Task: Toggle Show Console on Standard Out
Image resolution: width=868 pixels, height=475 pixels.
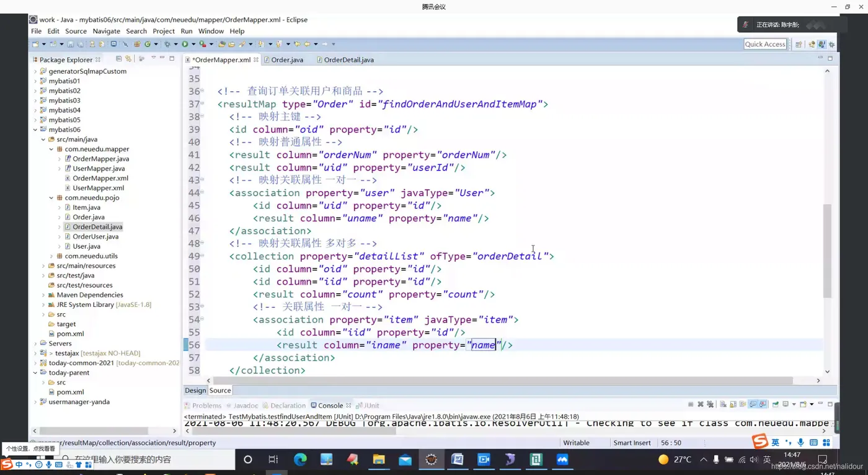Action: click(753, 404)
